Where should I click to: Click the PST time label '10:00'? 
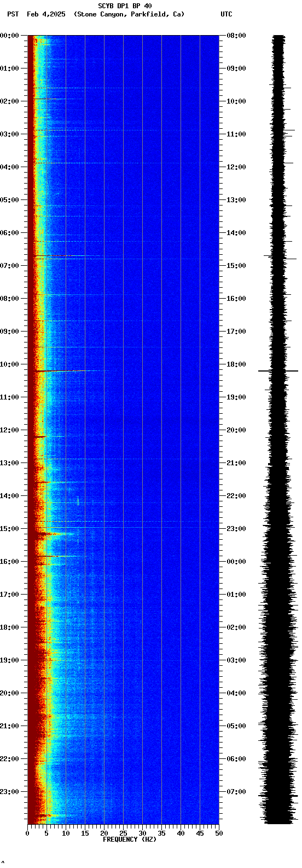(9, 364)
